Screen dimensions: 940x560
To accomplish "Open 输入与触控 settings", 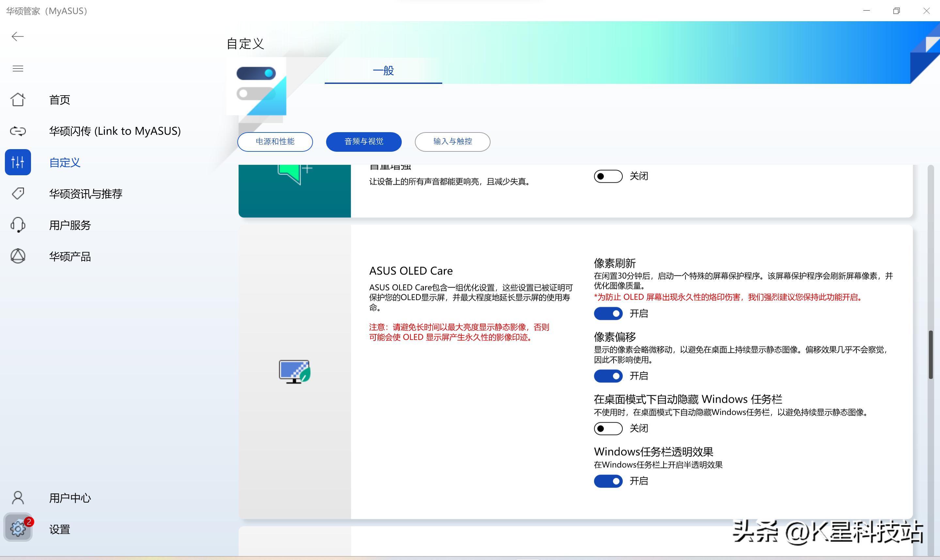I will 452,142.
